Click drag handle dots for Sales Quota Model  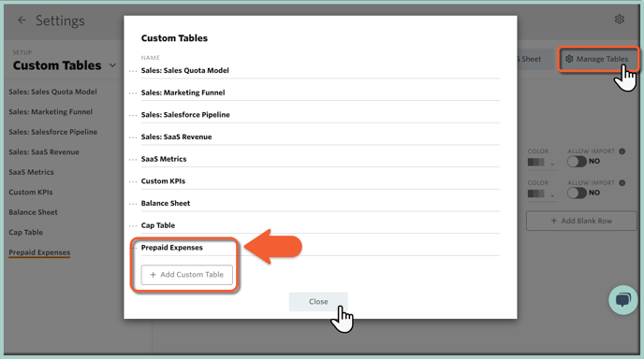tap(133, 71)
